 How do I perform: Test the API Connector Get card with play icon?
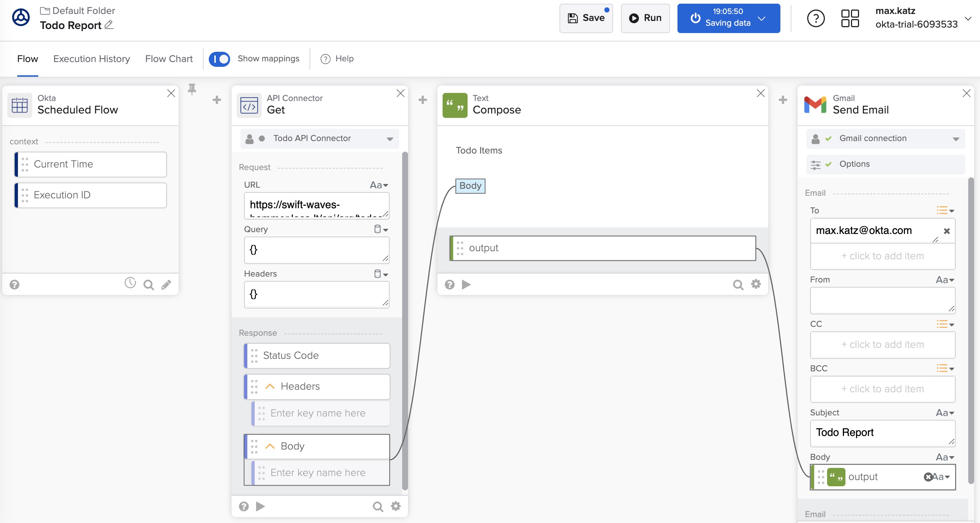tap(260, 506)
